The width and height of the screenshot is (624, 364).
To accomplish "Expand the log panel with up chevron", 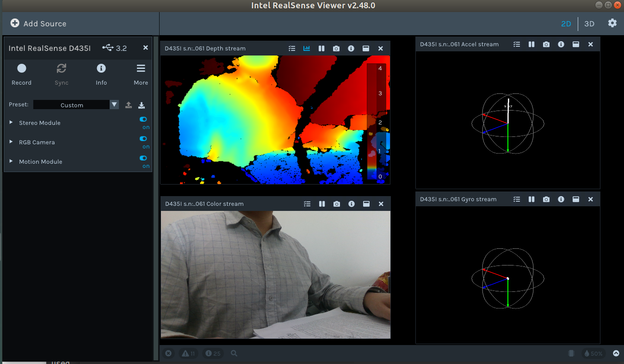I will click(616, 353).
